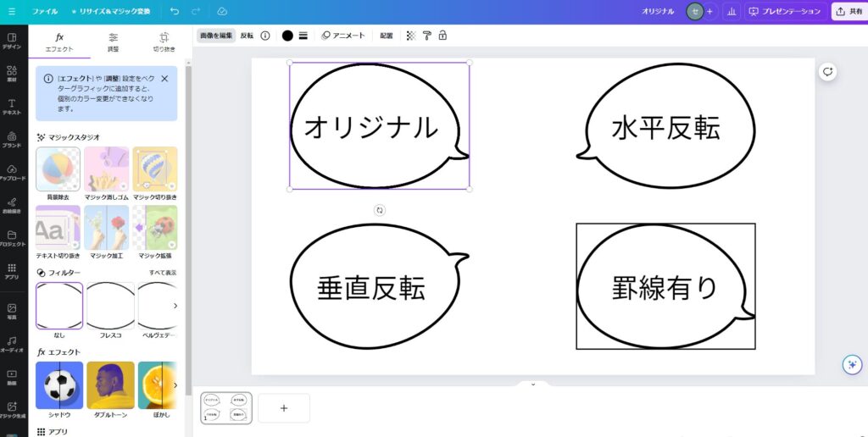
Task: Open the 素材 elements sidebar panel
Action: tap(12, 74)
